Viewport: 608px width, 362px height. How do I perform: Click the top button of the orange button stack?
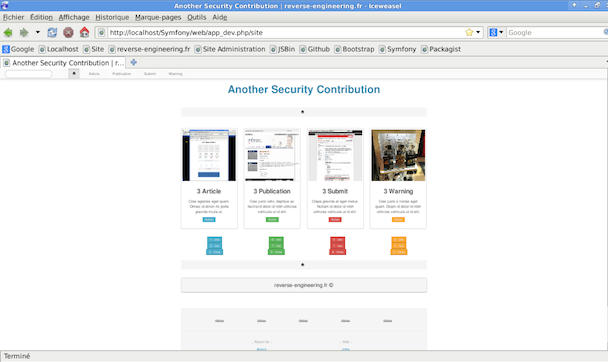tap(399, 240)
